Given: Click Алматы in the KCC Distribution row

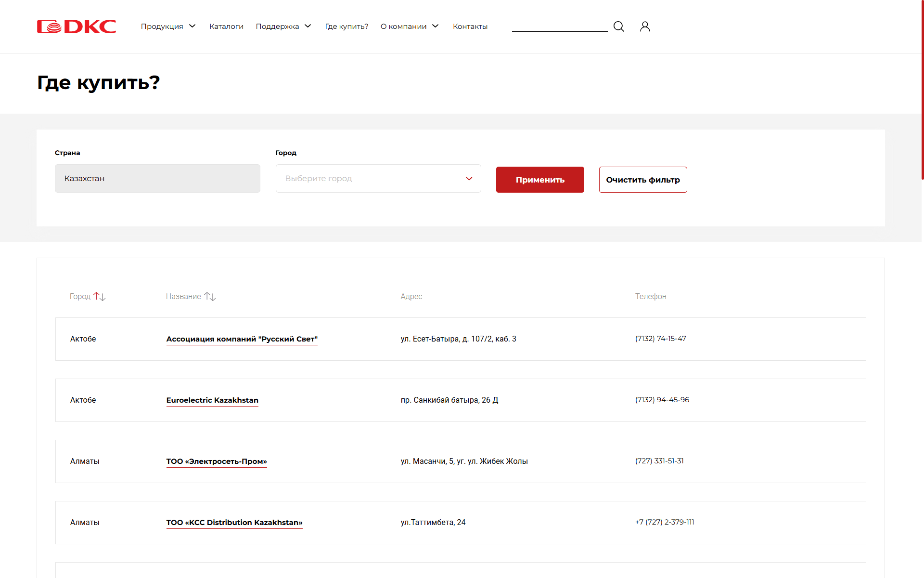Looking at the screenshot, I should pos(85,523).
